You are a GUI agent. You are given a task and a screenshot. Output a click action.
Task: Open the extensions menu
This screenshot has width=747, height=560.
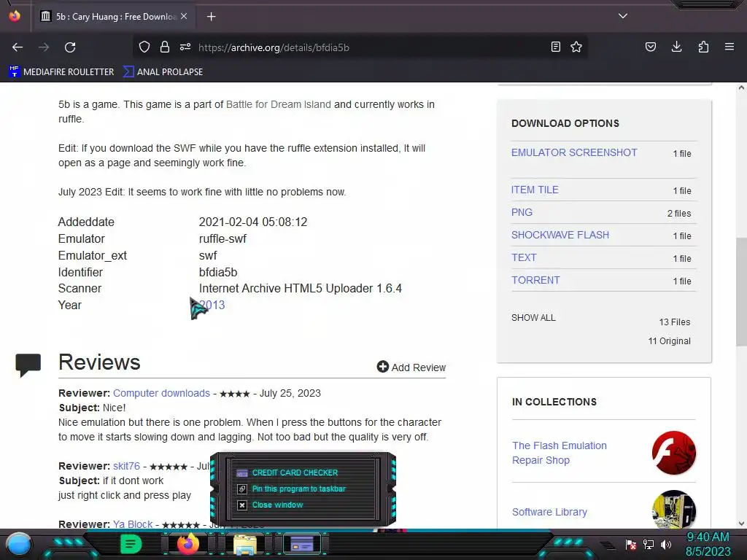(703, 47)
